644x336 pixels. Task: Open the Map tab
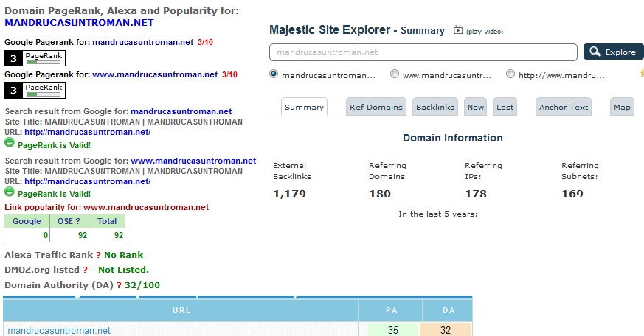click(622, 107)
